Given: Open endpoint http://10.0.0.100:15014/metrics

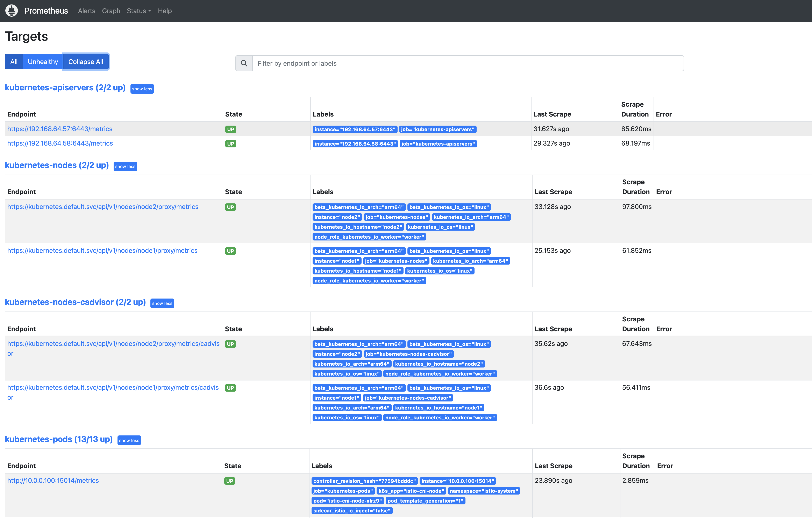Looking at the screenshot, I should point(53,481).
